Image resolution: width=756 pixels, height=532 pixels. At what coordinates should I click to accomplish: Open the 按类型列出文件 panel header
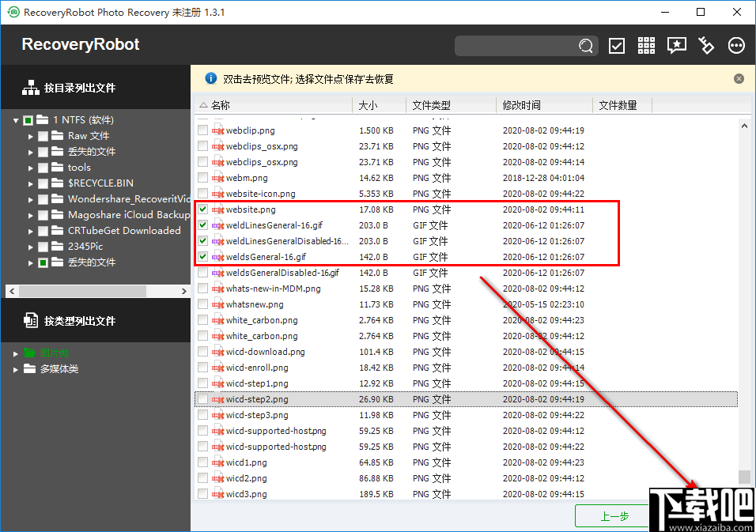click(x=96, y=320)
